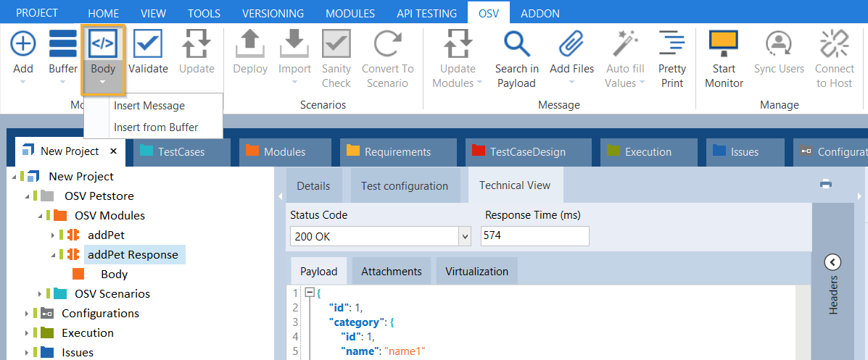Viewport: 868px width, 360px height.
Task: Click the Response Time input field
Action: (534, 236)
